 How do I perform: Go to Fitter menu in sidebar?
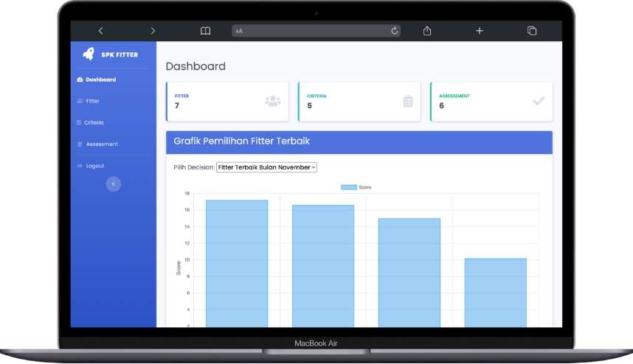92,101
